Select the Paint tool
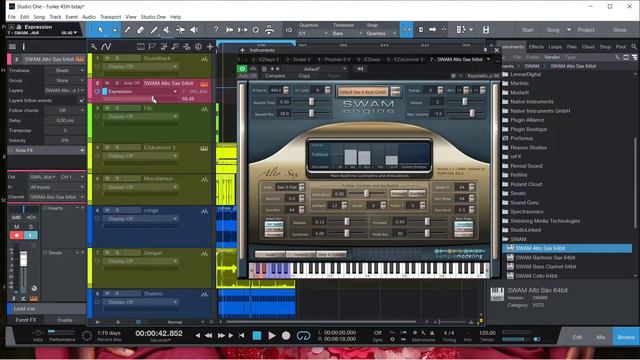Image resolution: width=640 pixels, height=360 pixels. (x=154, y=30)
